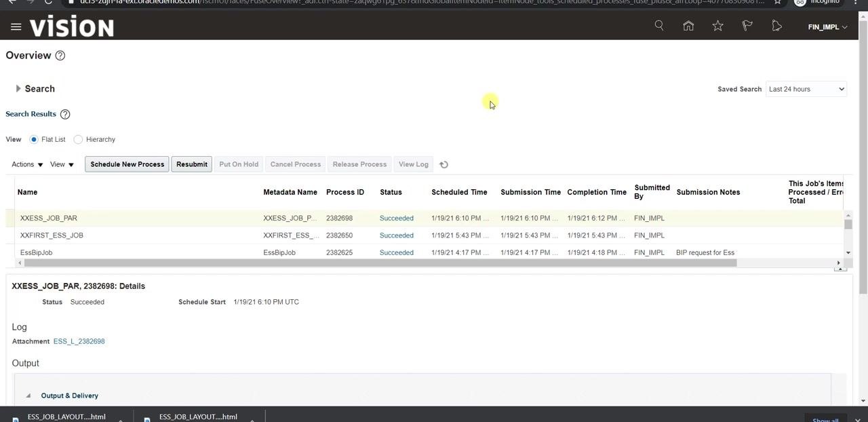Viewport: 868px width, 422px height.
Task: Open Favorites star icon
Action: click(717, 26)
